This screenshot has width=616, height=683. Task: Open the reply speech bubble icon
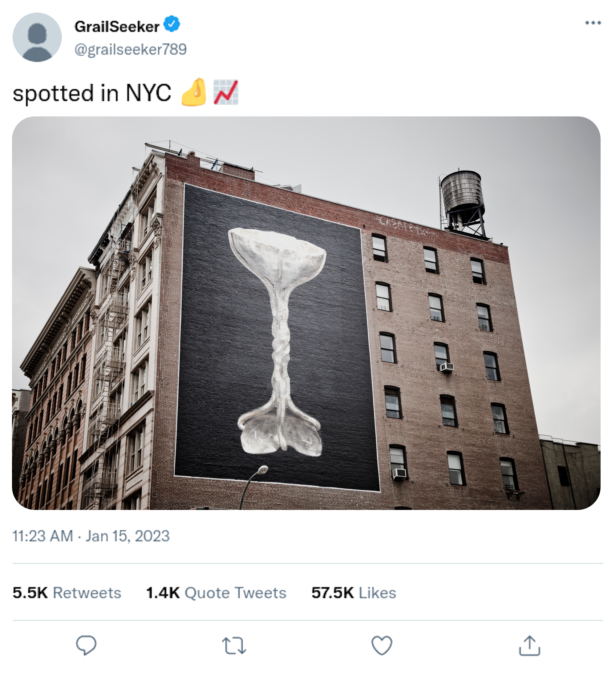(x=86, y=645)
